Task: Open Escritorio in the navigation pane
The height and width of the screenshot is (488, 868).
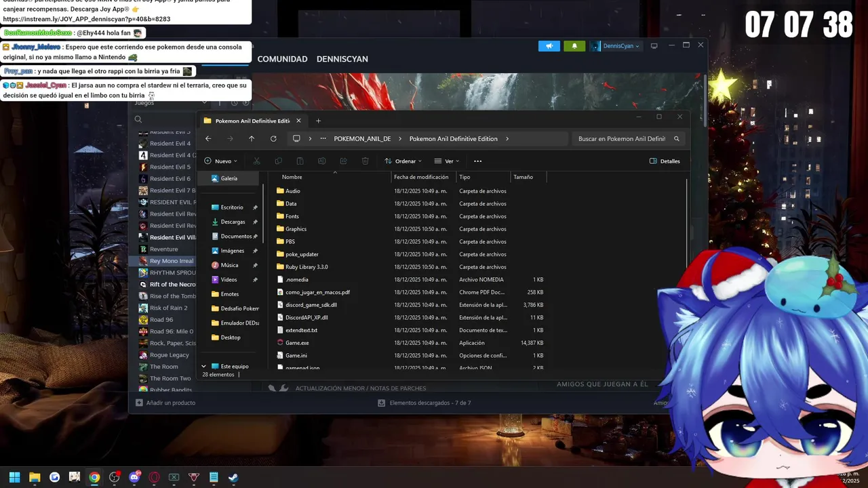Action: click(x=232, y=207)
